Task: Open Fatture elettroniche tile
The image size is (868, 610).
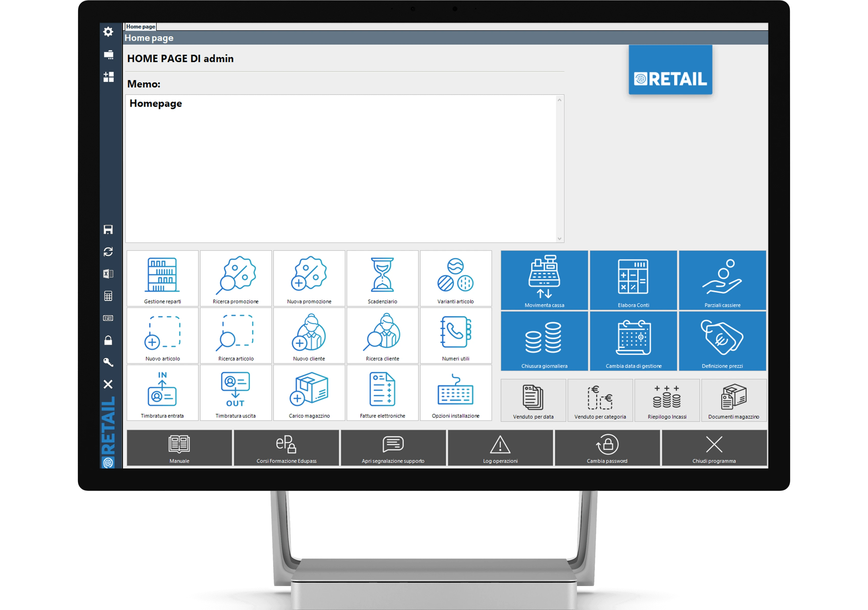Action: tap(382, 393)
